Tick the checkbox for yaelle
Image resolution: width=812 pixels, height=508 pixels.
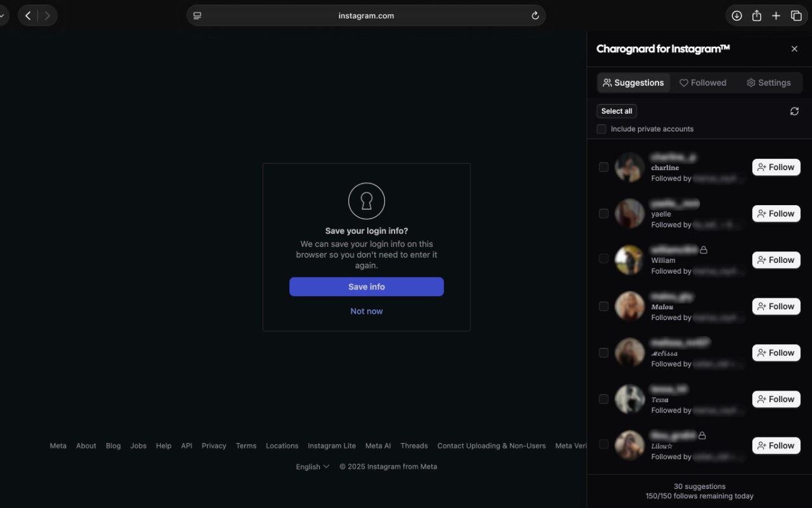[604, 213]
